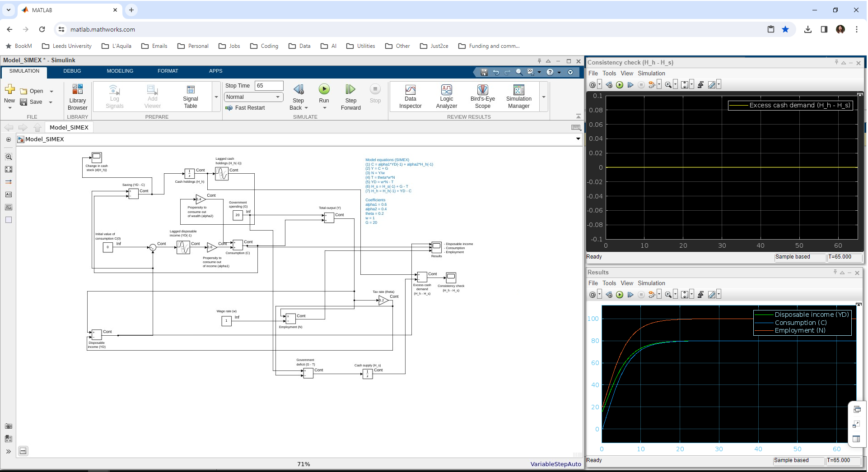Open the Normal simulation mode dropdown
This screenshot has height=472, width=868.
(x=253, y=97)
